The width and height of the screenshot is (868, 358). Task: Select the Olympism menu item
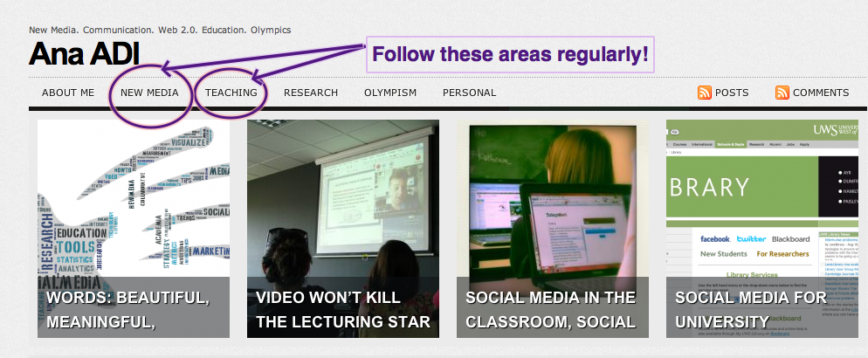(x=390, y=93)
